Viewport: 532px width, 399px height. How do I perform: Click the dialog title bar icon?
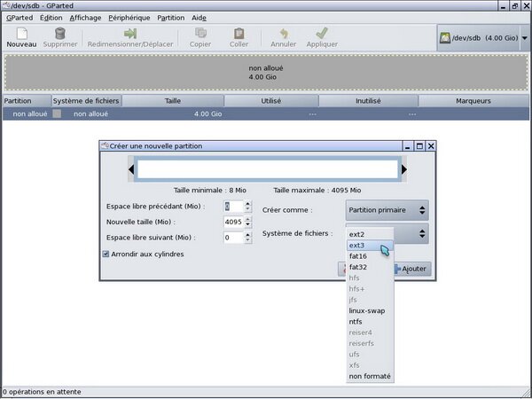coord(106,146)
